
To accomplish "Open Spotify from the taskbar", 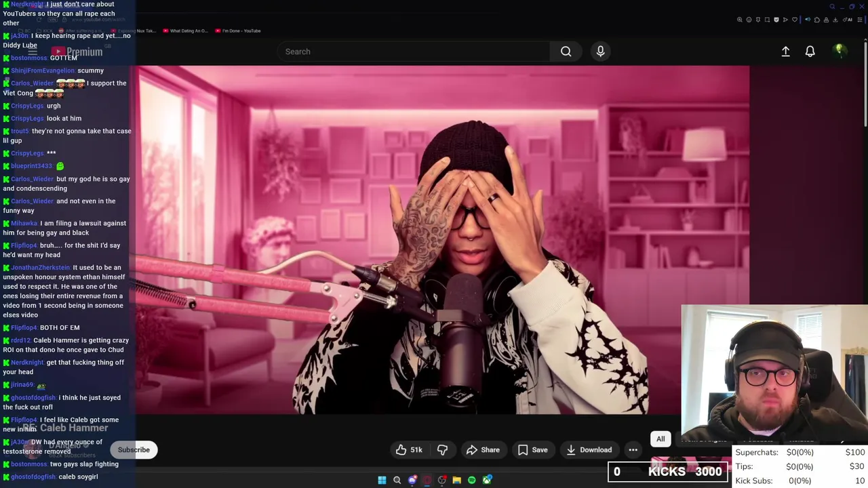I will (x=472, y=480).
